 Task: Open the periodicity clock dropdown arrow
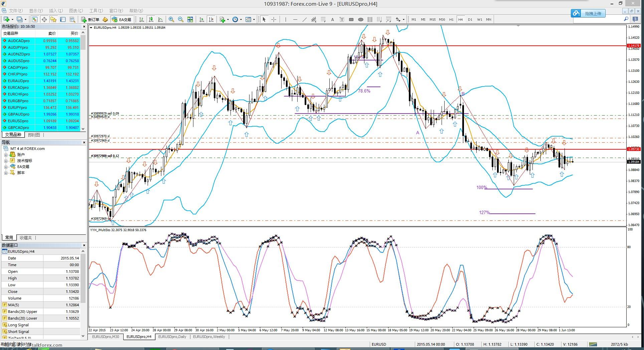click(x=240, y=19)
